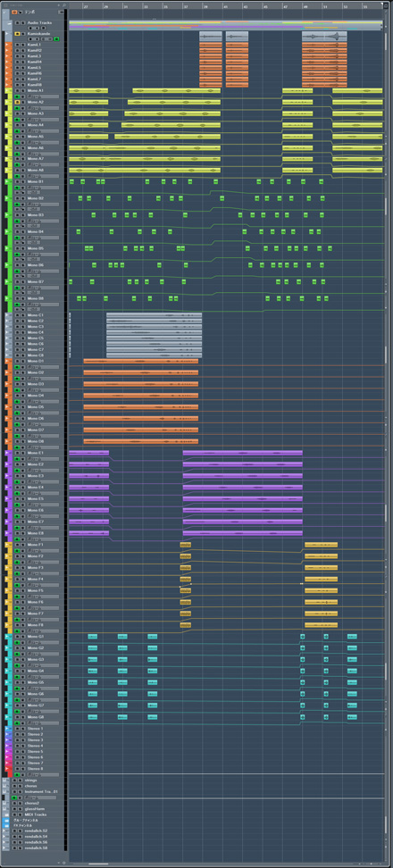Viewport: 393px width, 868px height.
Task: Select the MIDI Tracks folder name
Action: point(36,814)
